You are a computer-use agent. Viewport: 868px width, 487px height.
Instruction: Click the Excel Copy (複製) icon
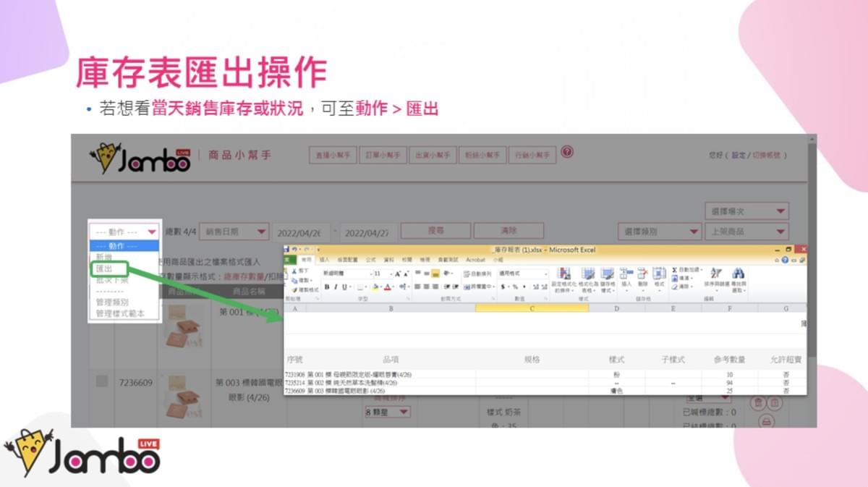click(x=294, y=281)
